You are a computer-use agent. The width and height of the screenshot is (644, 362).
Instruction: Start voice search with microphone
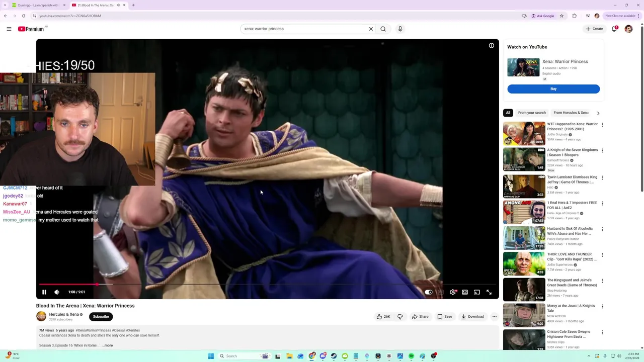pyautogui.click(x=400, y=29)
